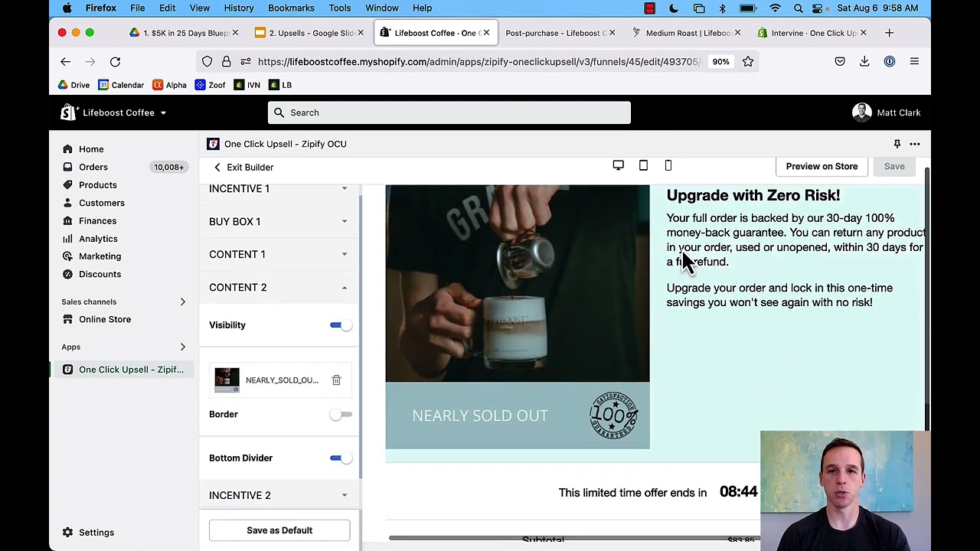Toggle Content 2 Visibility switch
Screen dimensions: 980x551
tap(341, 325)
